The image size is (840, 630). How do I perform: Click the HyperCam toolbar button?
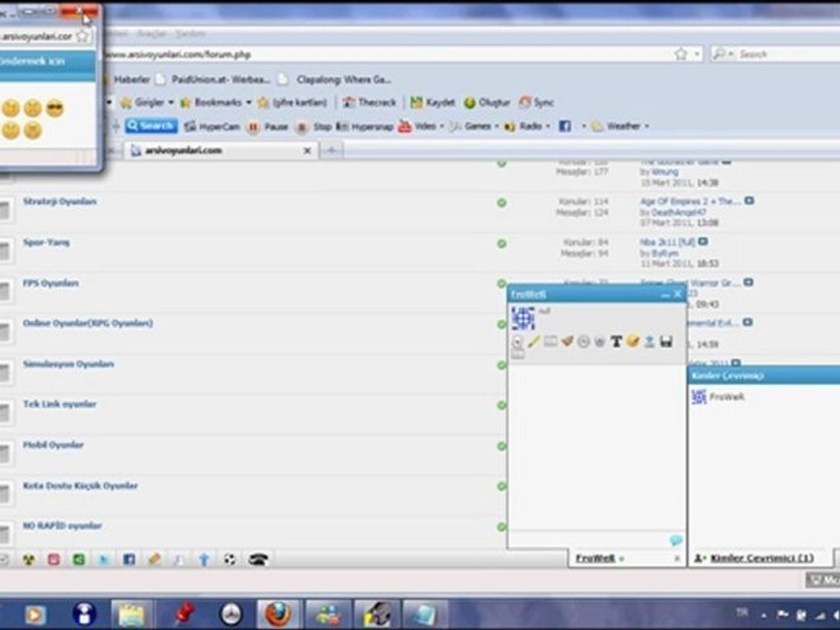[x=212, y=126]
